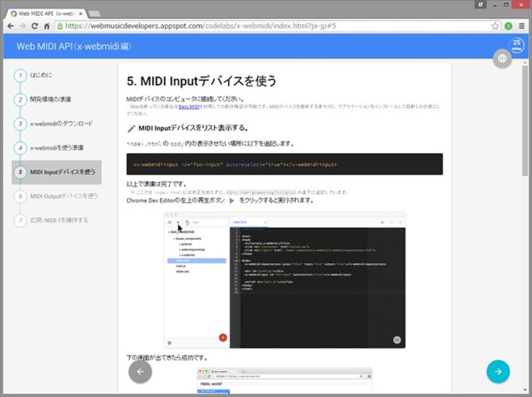Viewport: 532px width, 397px height.
Task: Click the scrollbar down arrow
Action: click(525, 390)
